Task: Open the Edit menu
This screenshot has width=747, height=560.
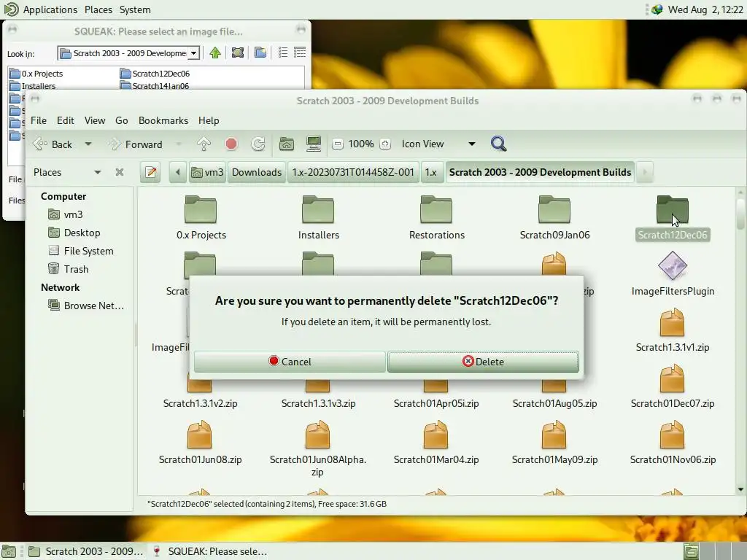Action: pyautogui.click(x=65, y=120)
